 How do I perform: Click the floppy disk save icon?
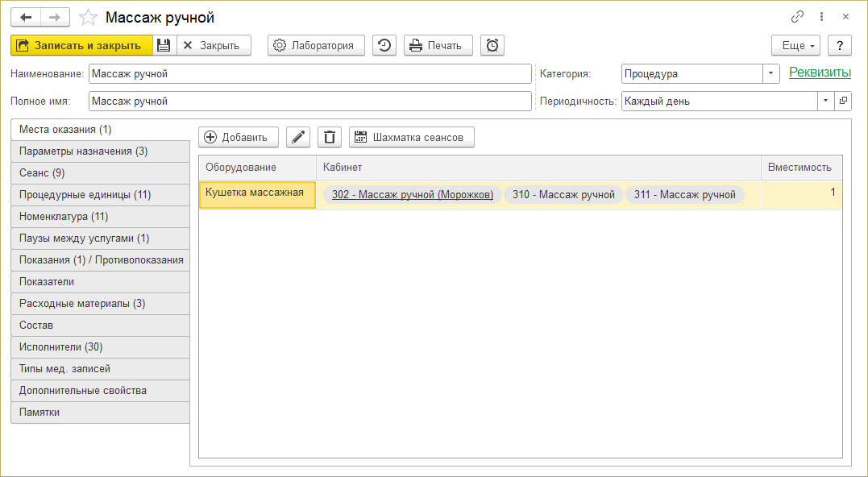164,45
